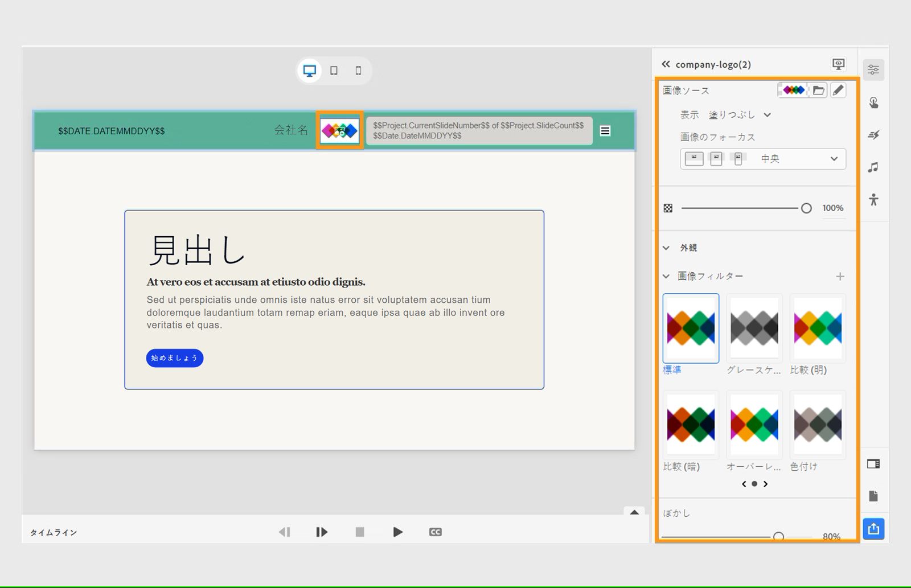Adjust the ぼかし blur slider handle

click(x=779, y=536)
